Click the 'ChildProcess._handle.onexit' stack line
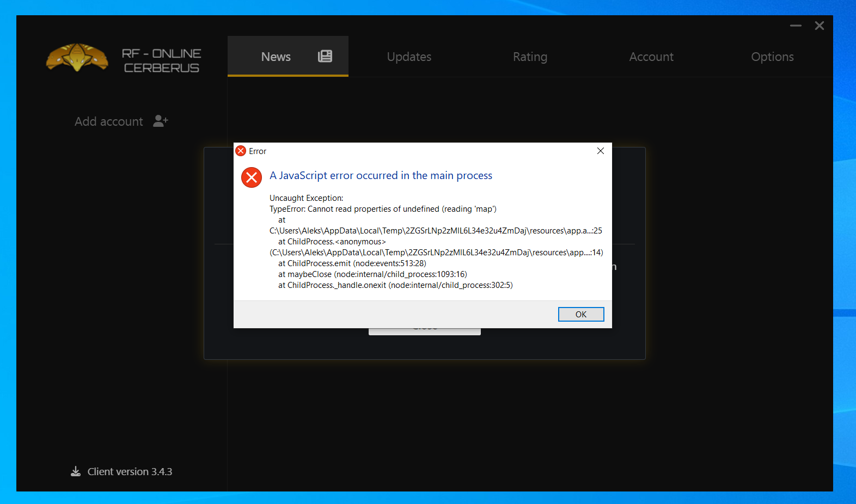856x504 pixels. [x=395, y=285]
